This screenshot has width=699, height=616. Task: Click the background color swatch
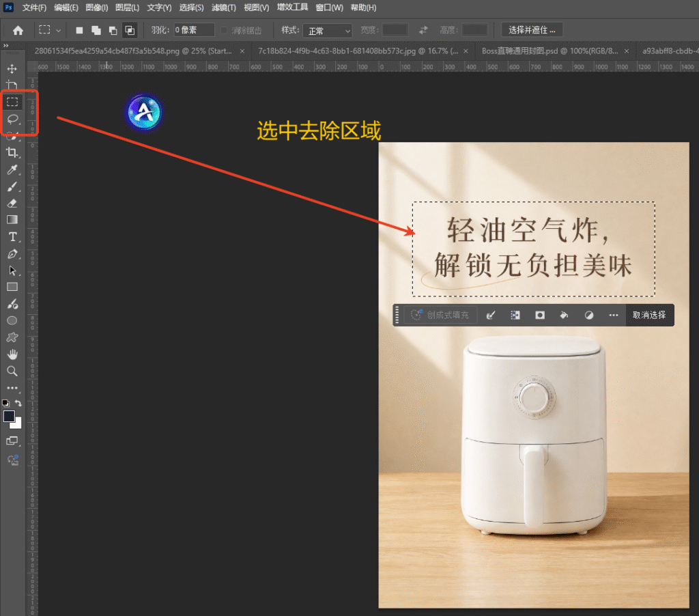[17, 425]
